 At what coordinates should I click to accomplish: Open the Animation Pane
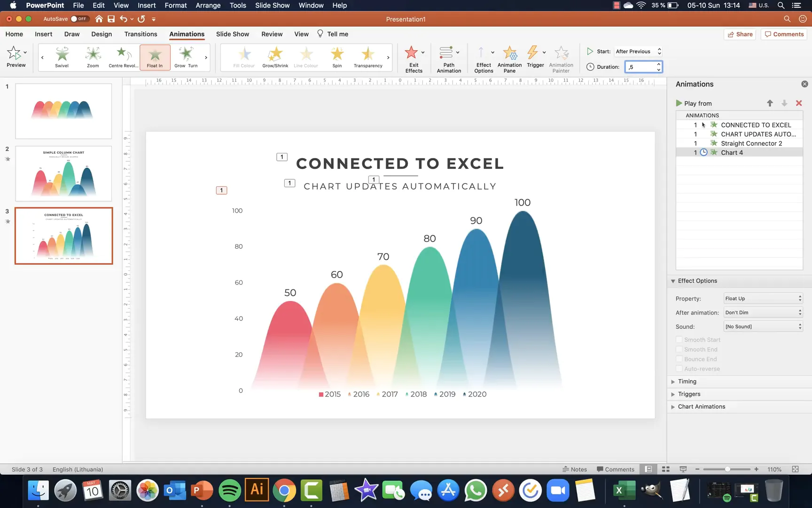(x=509, y=59)
